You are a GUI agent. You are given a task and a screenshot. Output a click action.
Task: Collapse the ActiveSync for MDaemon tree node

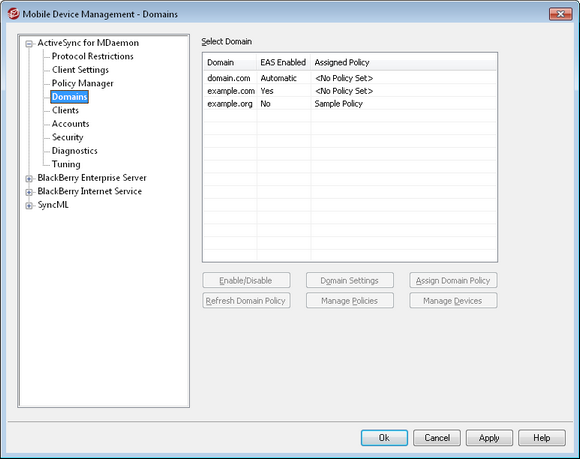pyautogui.click(x=29, y=44)
